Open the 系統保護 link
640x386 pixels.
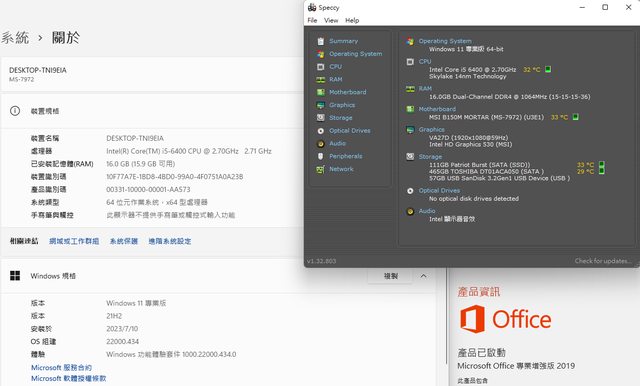pyautogui.click(x=124, y=241)
